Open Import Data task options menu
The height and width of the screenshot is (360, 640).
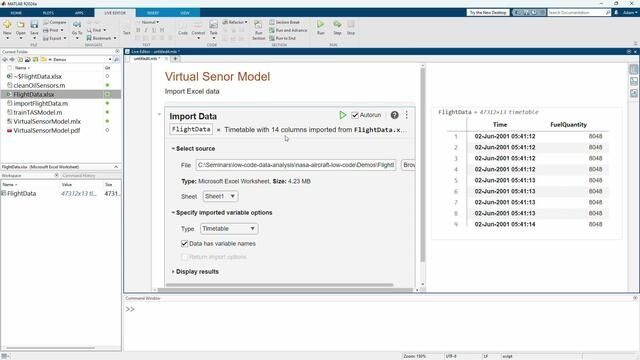point(407,115)
